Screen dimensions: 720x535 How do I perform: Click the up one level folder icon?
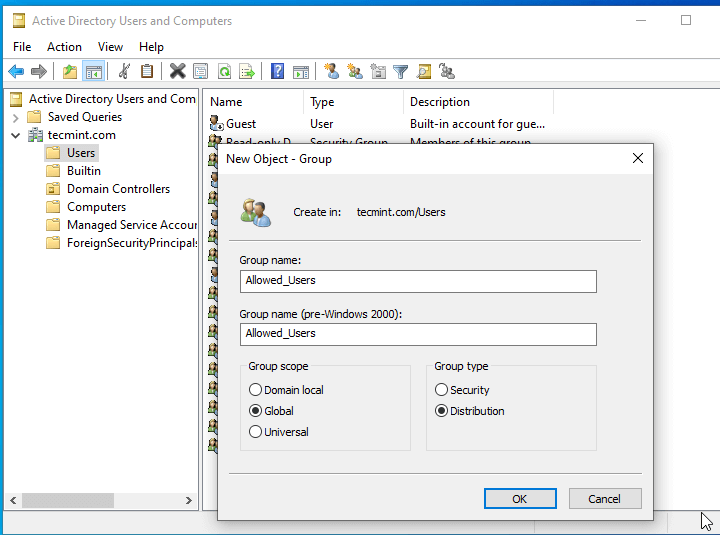(x=70, y=71)
